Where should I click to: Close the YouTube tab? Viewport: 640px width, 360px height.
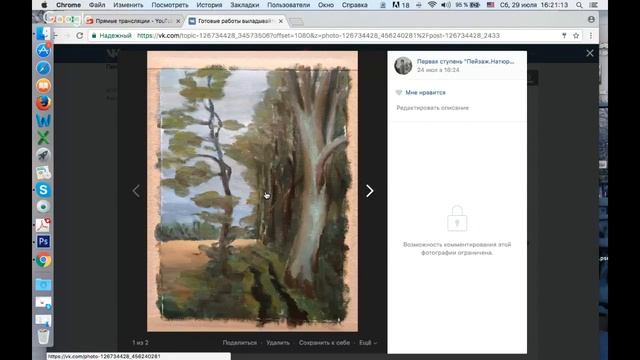(178, 21)
